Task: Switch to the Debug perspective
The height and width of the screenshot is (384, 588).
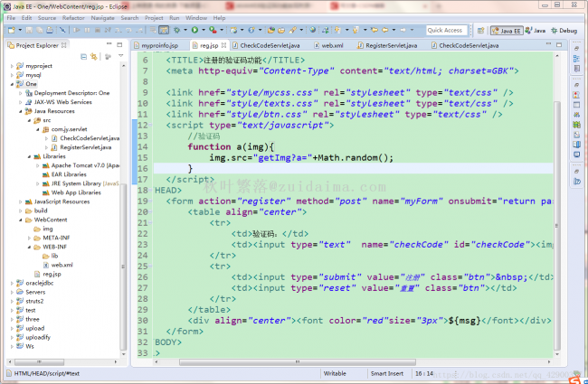Action: click(564, 30)
